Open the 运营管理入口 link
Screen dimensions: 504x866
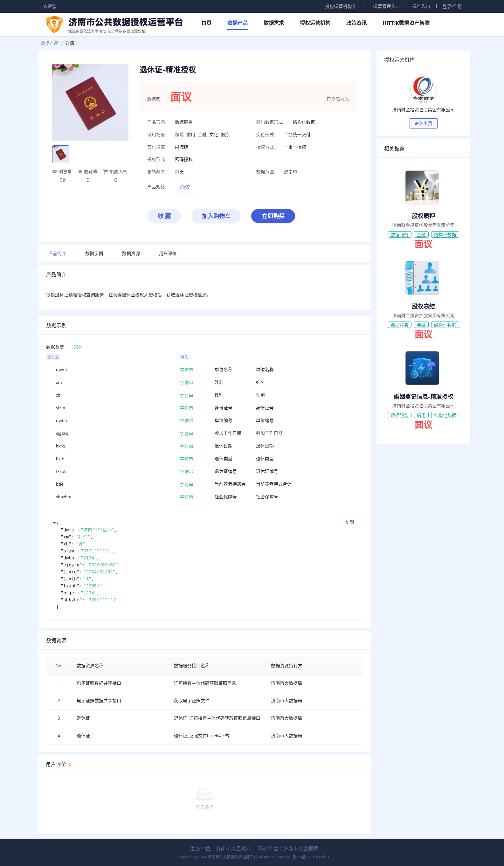coord(386,6)
